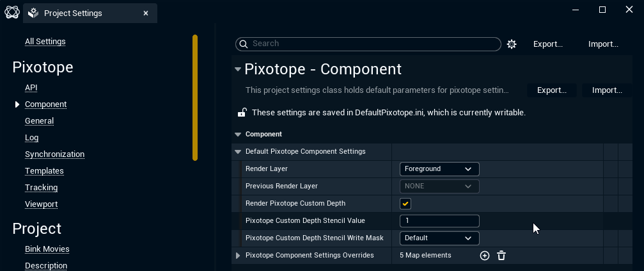Click the 'Project' sidebar category heading

pyautogui.click(x=36, y=229)
